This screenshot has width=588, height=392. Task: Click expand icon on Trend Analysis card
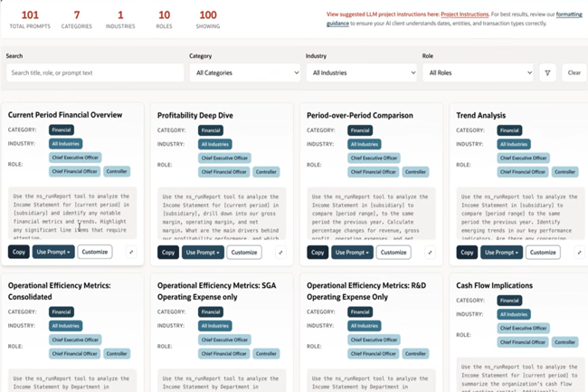[579, 253]
